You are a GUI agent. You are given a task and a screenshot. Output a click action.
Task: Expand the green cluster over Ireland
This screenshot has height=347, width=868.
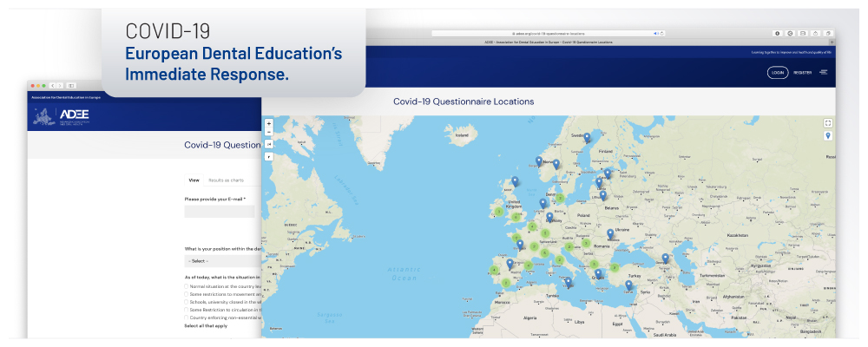[498, 209]
